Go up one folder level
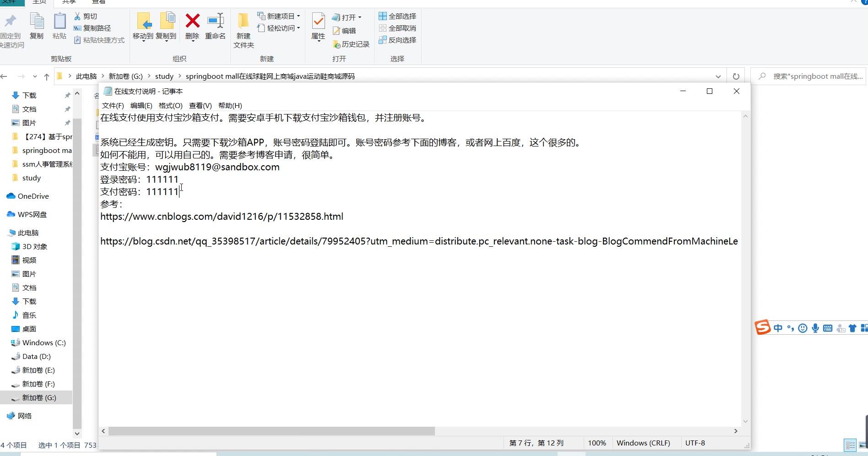This screenshot has height=456, width=868. tap(47, 76)
